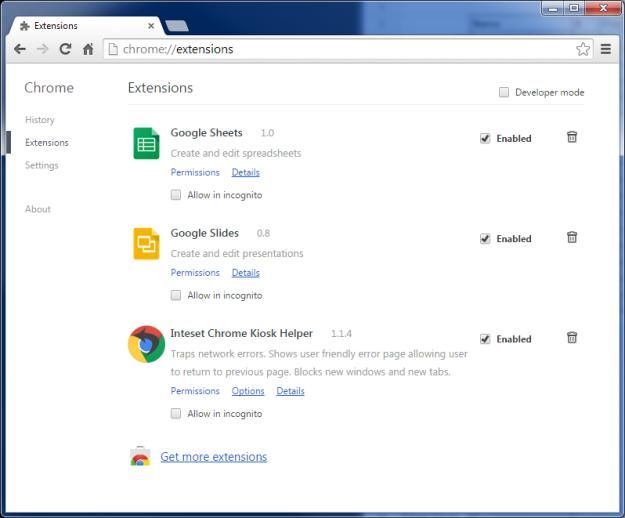Click the forward navigation arrow
625x518 pixels.
coord(42,49)
